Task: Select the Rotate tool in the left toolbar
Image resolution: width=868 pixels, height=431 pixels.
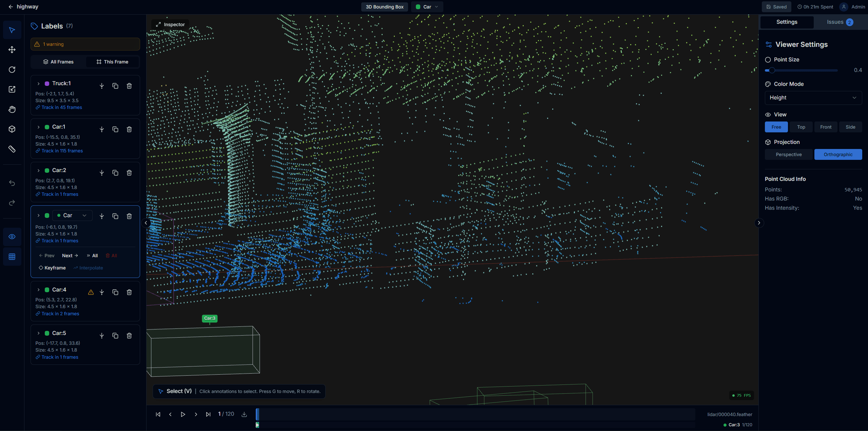Action: (12, 69)
